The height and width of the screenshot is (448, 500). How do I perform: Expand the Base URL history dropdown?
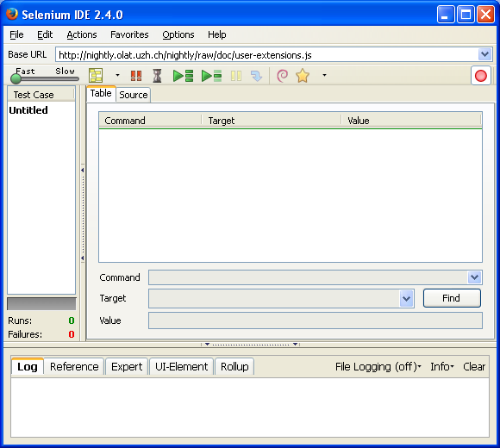(x=484, y=54)
